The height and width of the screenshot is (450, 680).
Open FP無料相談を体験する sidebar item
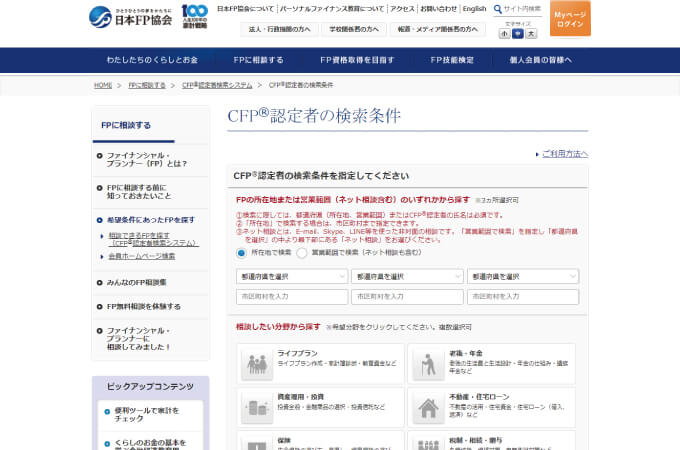[x=144, y=307]
